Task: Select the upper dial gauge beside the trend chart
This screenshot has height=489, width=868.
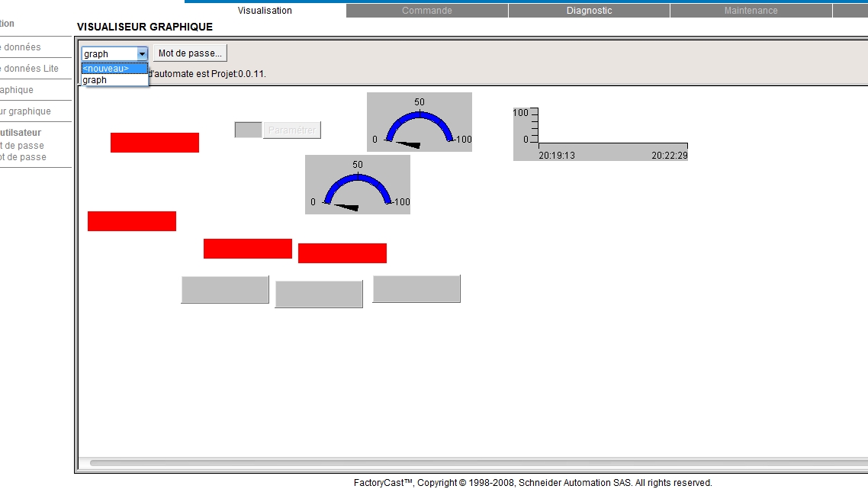Action: [420, 122]
